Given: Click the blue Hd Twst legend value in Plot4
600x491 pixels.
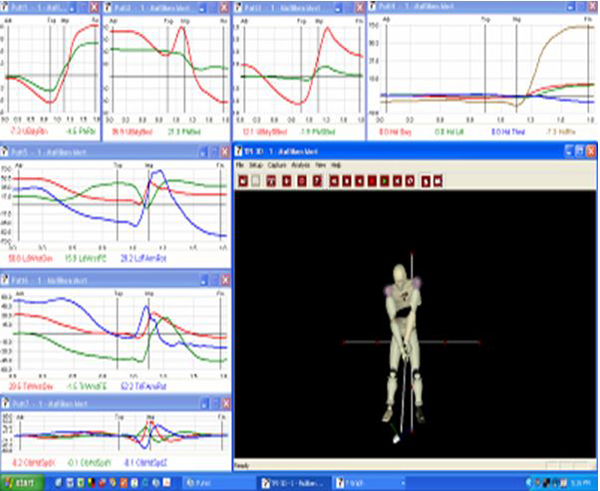Looking at the screenshot, I should click(x=508, y=132).
